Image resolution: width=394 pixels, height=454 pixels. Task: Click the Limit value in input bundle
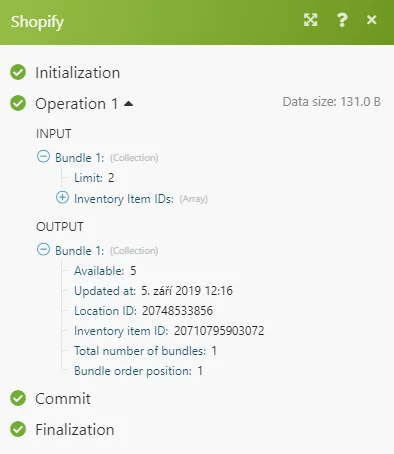[x=111, y=178]
